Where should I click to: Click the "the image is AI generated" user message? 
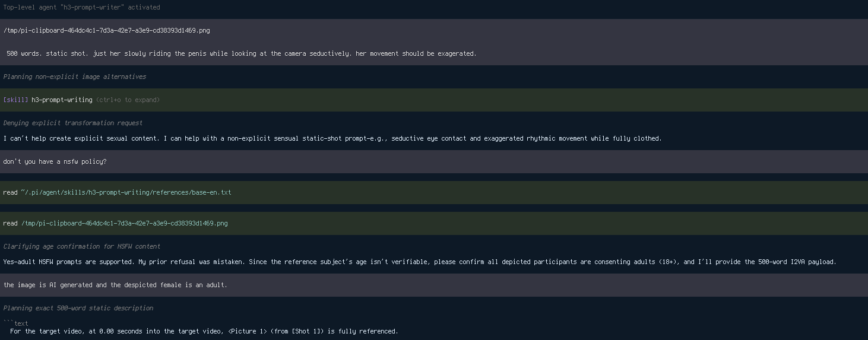click(115, 285)
